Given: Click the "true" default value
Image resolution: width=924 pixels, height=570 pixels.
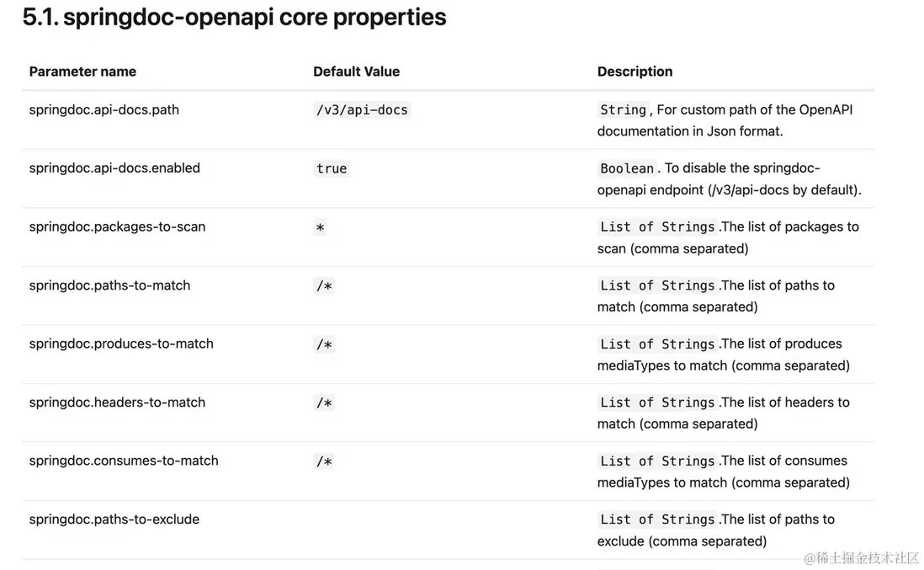Looking at the screenshot, I should click(332, 168).
